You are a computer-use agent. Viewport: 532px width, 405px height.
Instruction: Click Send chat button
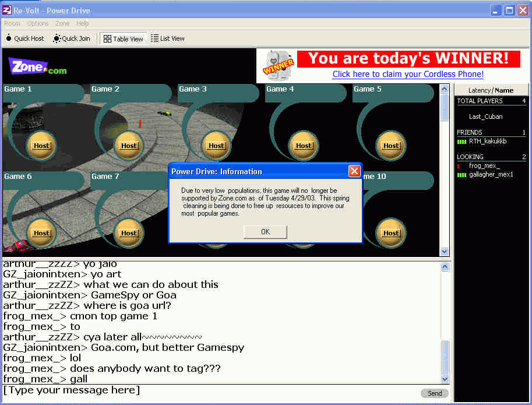coord(435,393)
